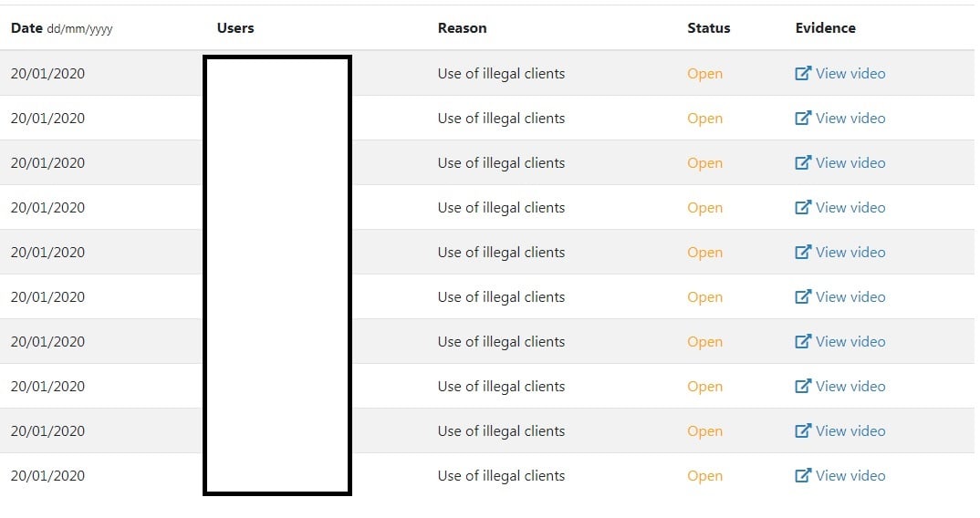Click the Status column header
Viewport: 980px width, 518px height.
coord(709,27)
